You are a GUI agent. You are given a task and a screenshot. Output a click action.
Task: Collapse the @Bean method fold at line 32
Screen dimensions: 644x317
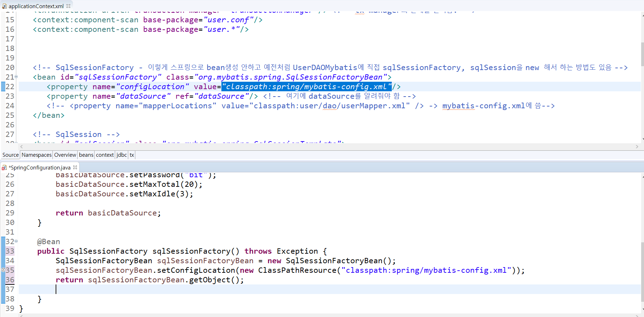click(16, 241)
